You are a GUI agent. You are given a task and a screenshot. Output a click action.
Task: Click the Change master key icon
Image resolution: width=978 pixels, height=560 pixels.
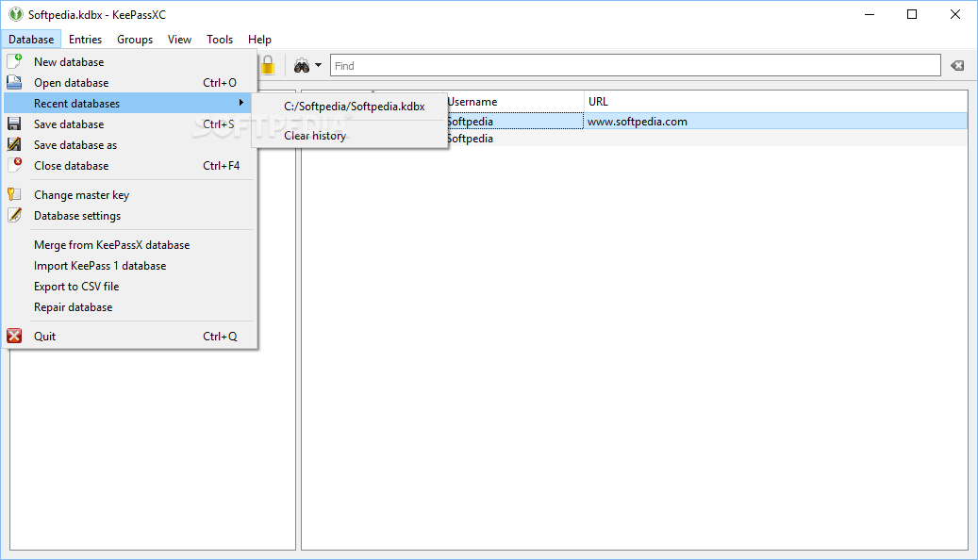(14, 194)
